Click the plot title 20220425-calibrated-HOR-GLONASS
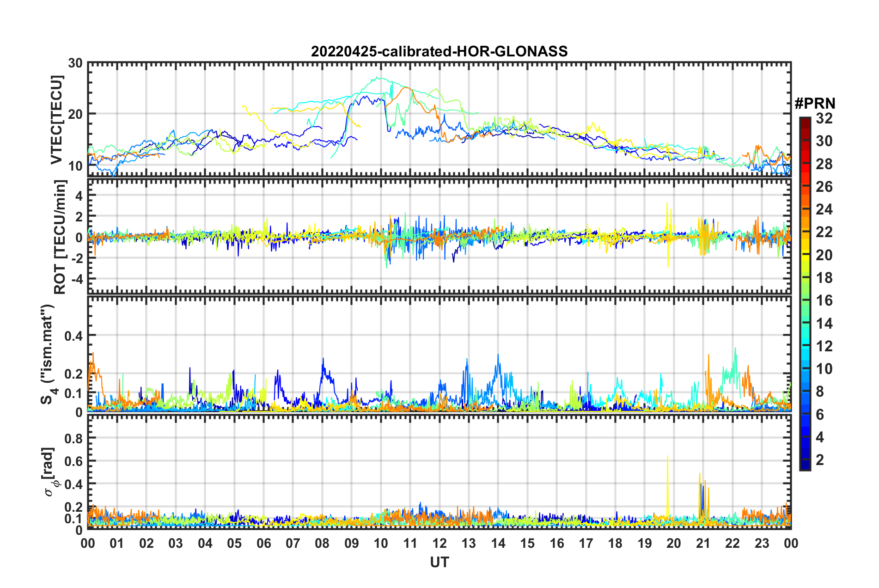This screenshot has height=588, width=879. (439, 51)
